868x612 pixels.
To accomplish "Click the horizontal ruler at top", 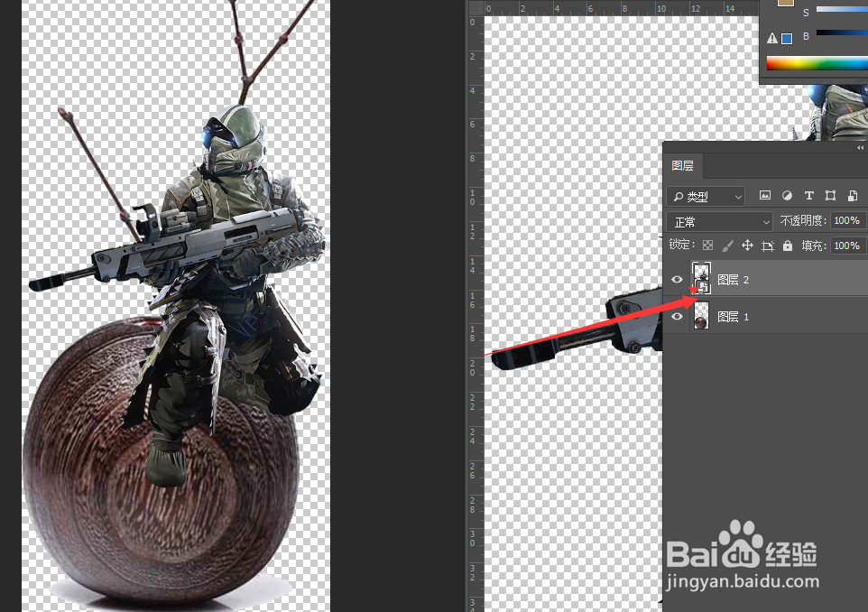I will click(621, 8).
